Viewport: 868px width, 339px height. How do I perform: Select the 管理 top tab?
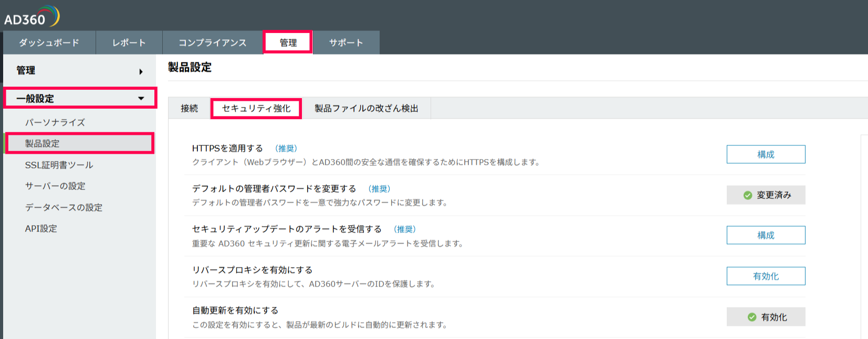pyautogui.click(x=288, y=43)
